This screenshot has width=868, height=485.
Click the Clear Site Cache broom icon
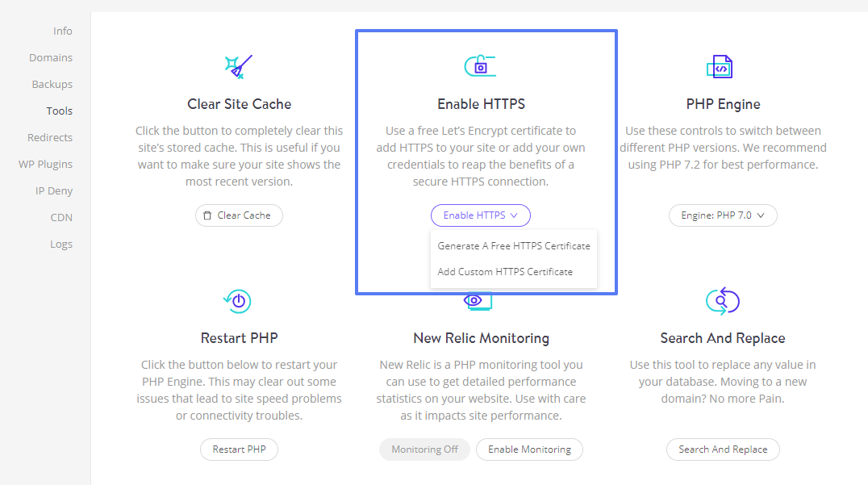click(x=239, y=67)
